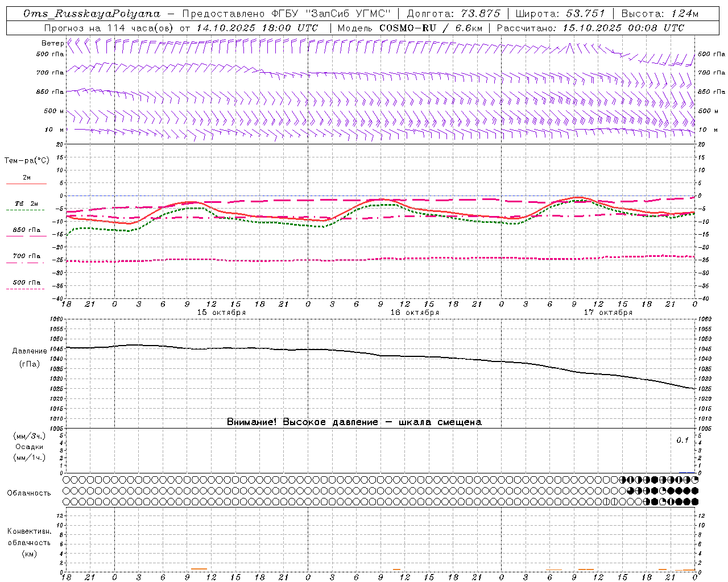Click the 15 октября date label

(x=221, y=313)
